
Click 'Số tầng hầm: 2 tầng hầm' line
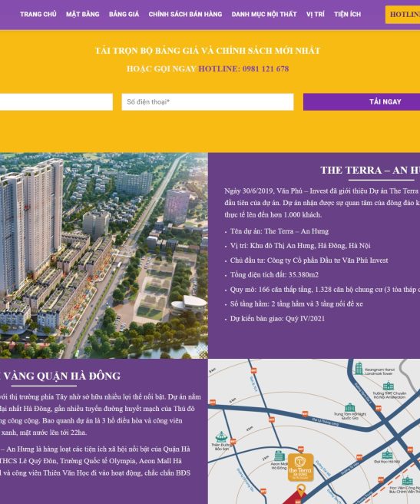296,303
